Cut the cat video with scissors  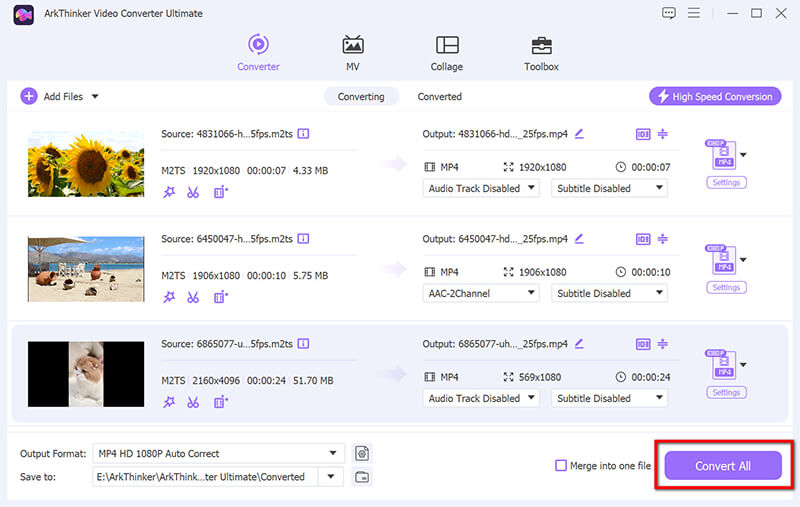coord(193,402)
